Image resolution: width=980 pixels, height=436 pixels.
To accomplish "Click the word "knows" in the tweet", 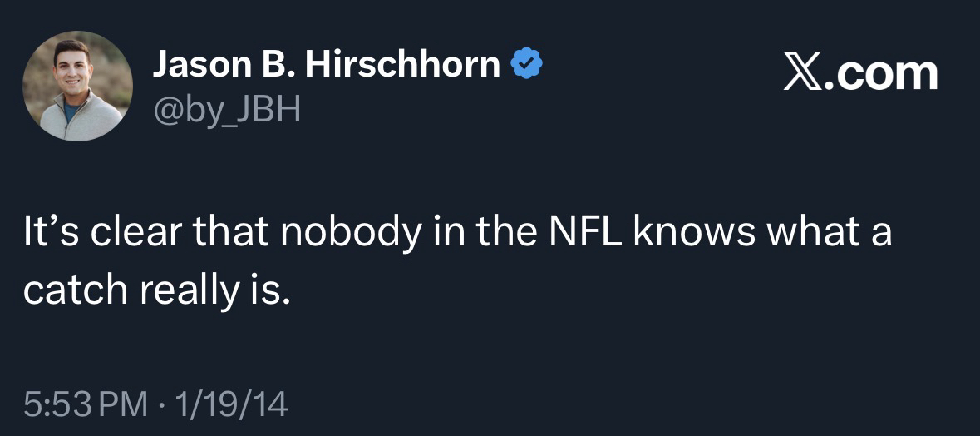I will (x=693, y=234).
